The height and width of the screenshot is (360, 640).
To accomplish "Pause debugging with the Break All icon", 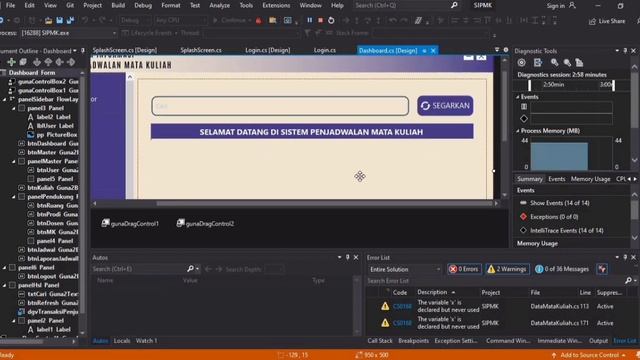I will click(310, 20).
